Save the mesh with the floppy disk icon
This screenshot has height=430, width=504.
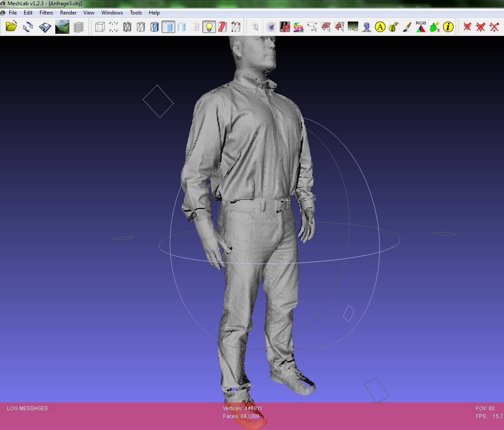coord(45,27)
